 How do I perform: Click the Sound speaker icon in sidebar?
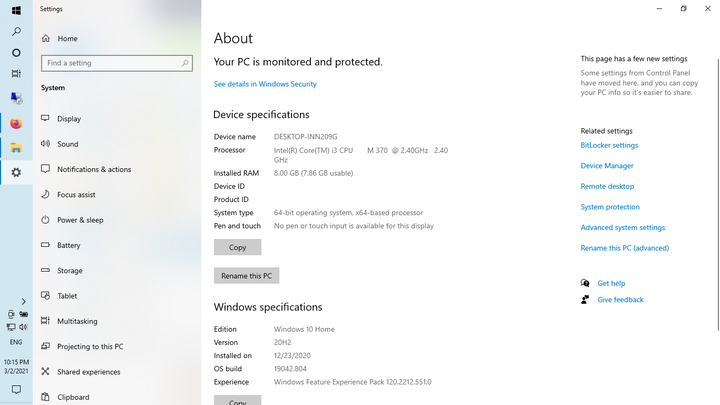pos(45,143)
